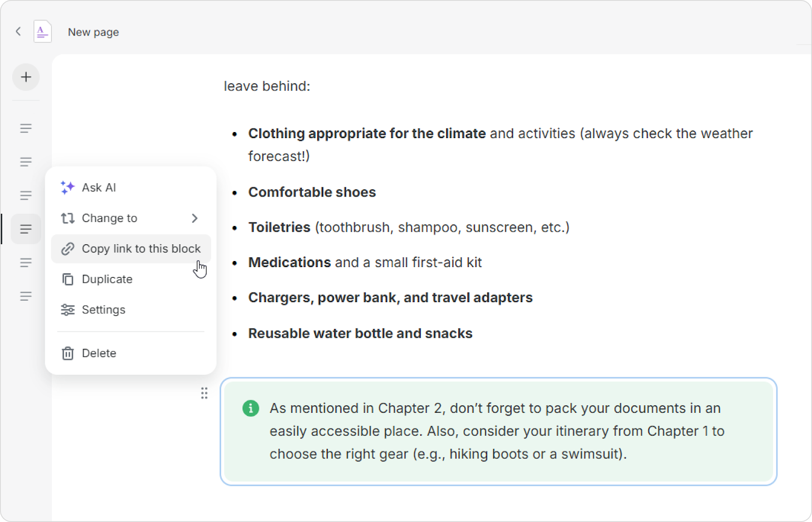Click the green info icon in the callout
Image resolution: width=812 pixels, height=522 pixels.
[x=251, y=408]
